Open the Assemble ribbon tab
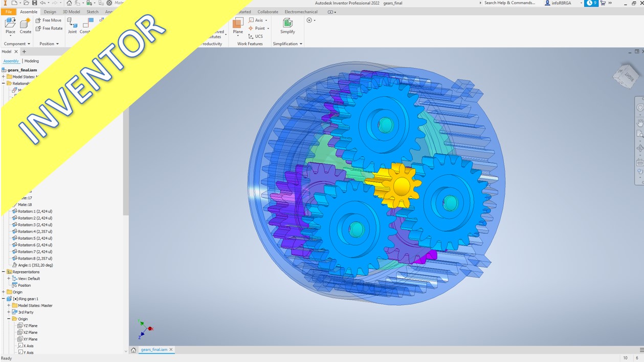The height and width of the screenshot is (362, 644). [29, 12]
